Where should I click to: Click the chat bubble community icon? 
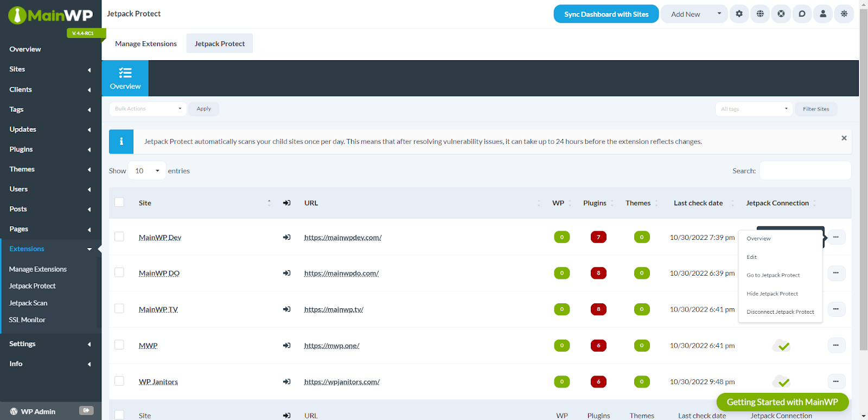802,14
